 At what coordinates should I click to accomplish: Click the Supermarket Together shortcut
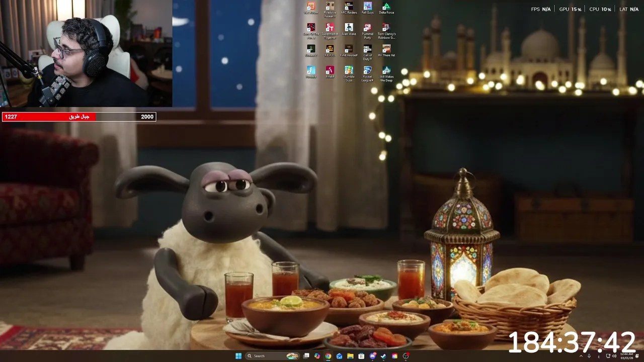(x=330, y=31)
